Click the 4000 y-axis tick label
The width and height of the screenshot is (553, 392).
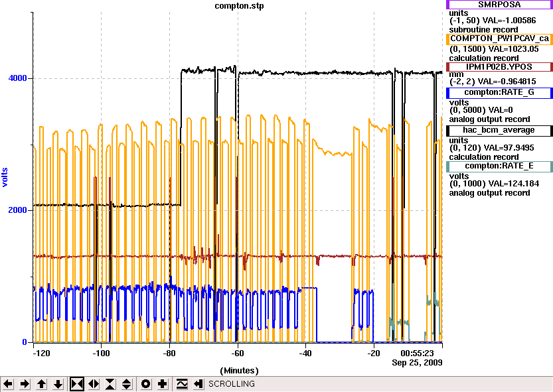(x=18, y=78)
